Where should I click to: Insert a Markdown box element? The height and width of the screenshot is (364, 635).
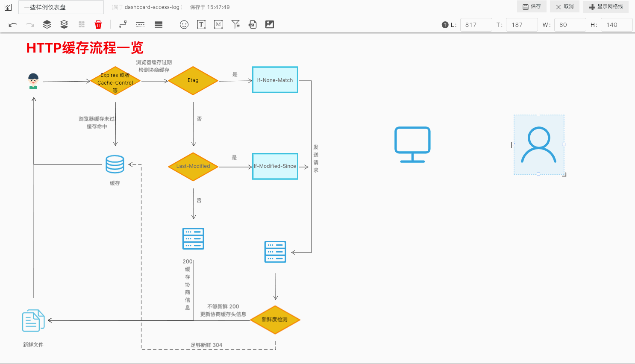pos(218,25)
